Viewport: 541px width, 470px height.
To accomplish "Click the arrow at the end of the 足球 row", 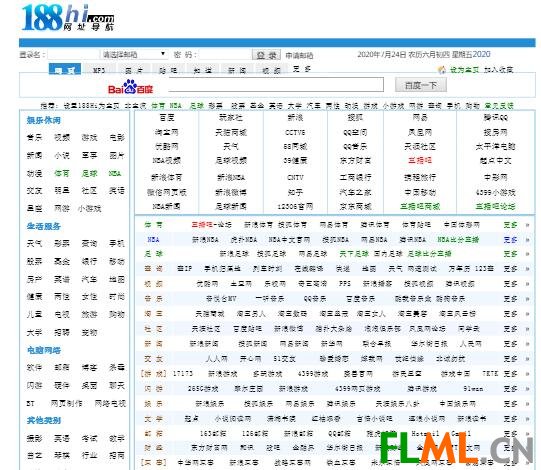I will [x=528, y=254].
